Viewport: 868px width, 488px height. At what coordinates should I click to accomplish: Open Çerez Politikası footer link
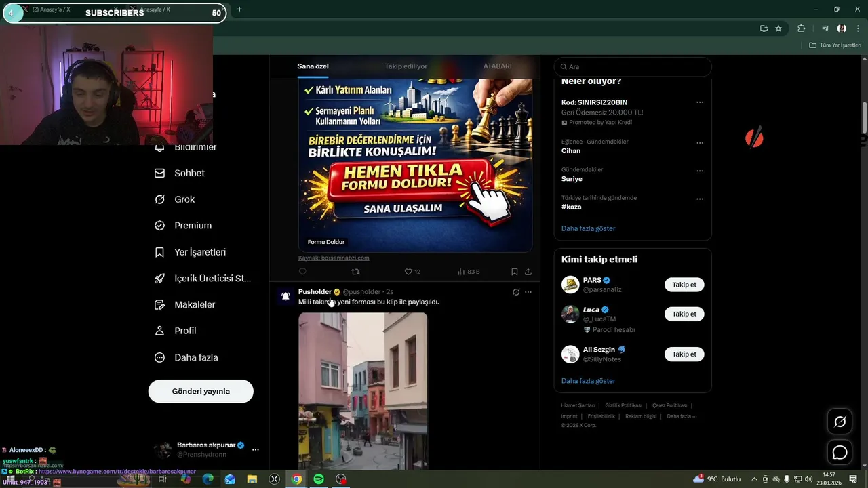click(669, 405)
